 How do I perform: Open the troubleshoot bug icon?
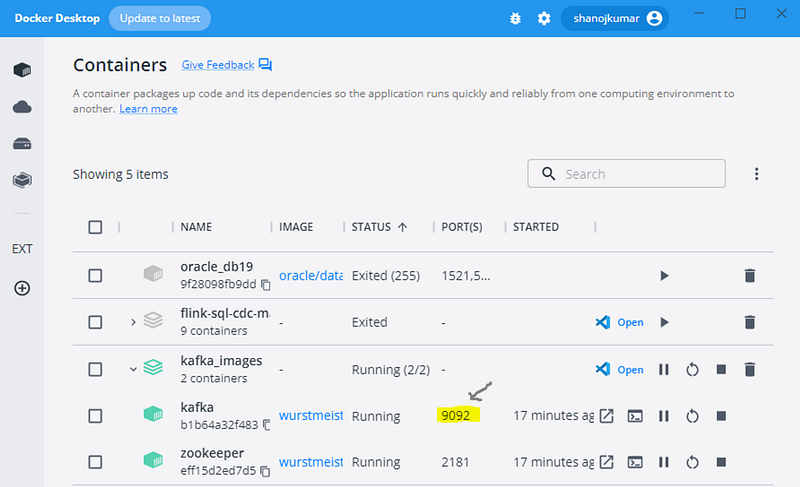tap(515, 19)
